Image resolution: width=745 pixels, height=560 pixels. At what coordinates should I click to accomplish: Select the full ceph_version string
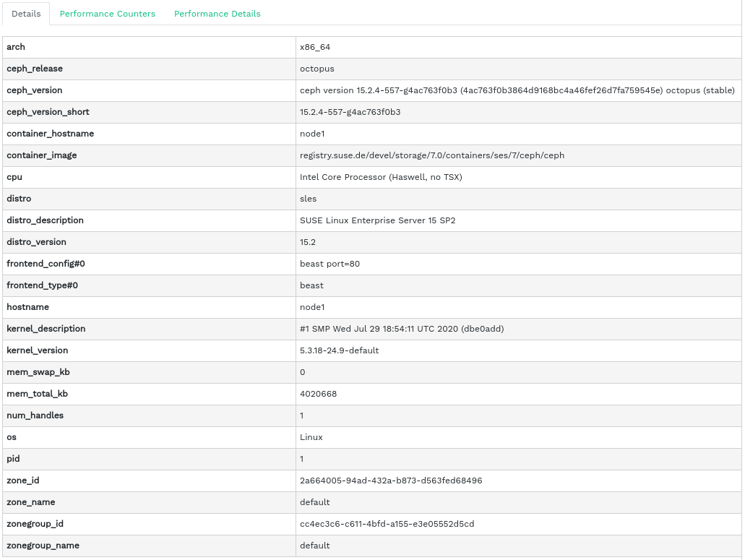(x=517, y=90)
